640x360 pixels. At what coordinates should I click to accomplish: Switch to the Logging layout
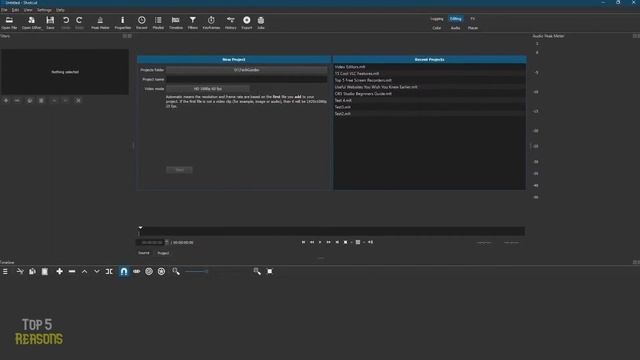pyautogui.click(x=437, y=19)
